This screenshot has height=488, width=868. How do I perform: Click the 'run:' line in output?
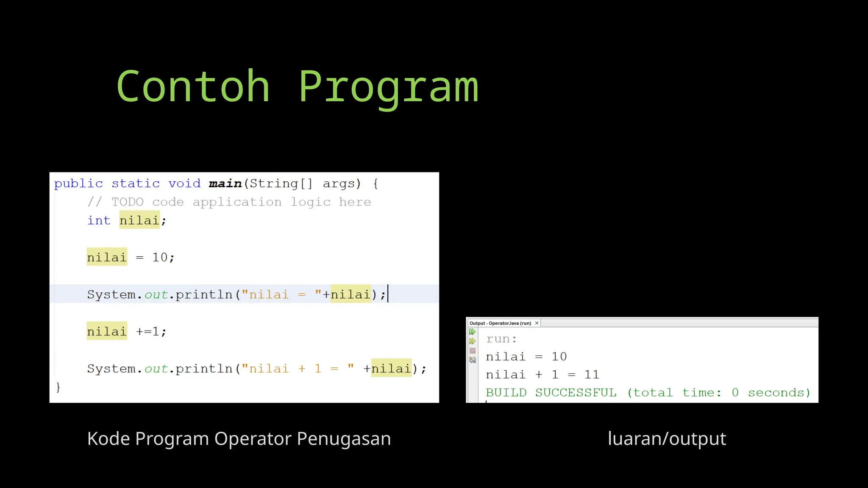(x=501, y=339)
